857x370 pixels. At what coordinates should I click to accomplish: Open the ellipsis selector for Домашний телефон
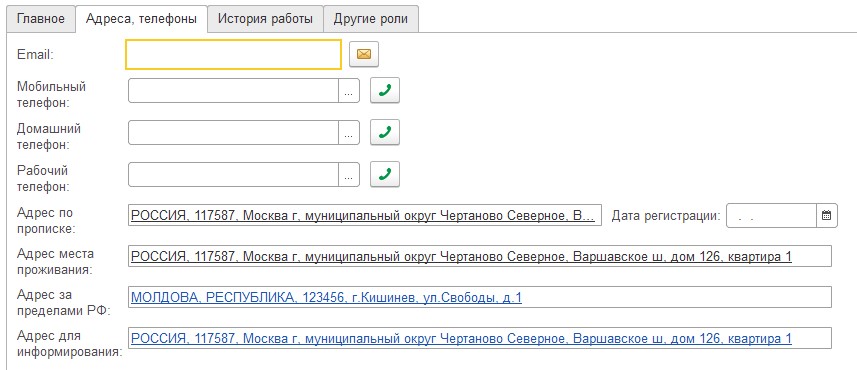[349, 133]
